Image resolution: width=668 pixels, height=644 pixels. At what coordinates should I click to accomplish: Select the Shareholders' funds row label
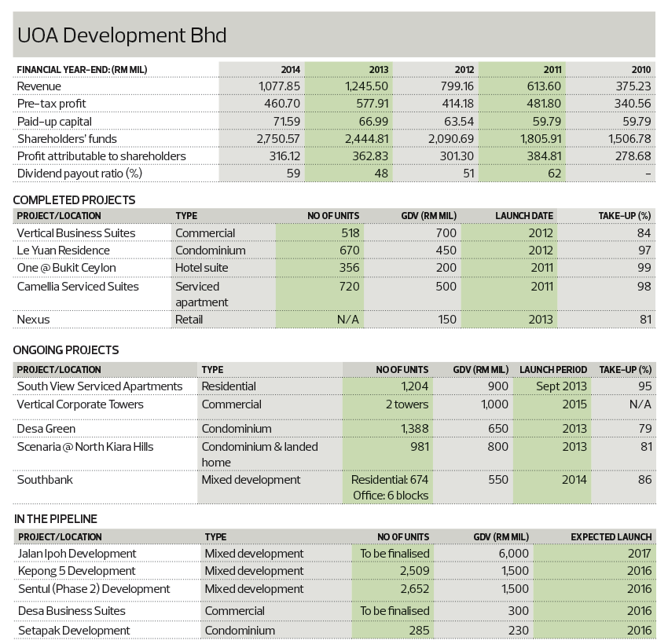[67, 139]
